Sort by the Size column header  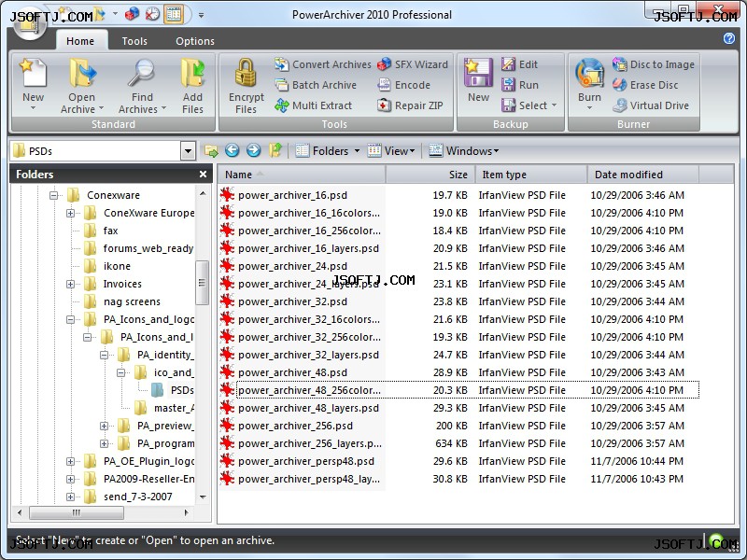tap(430, 175)
